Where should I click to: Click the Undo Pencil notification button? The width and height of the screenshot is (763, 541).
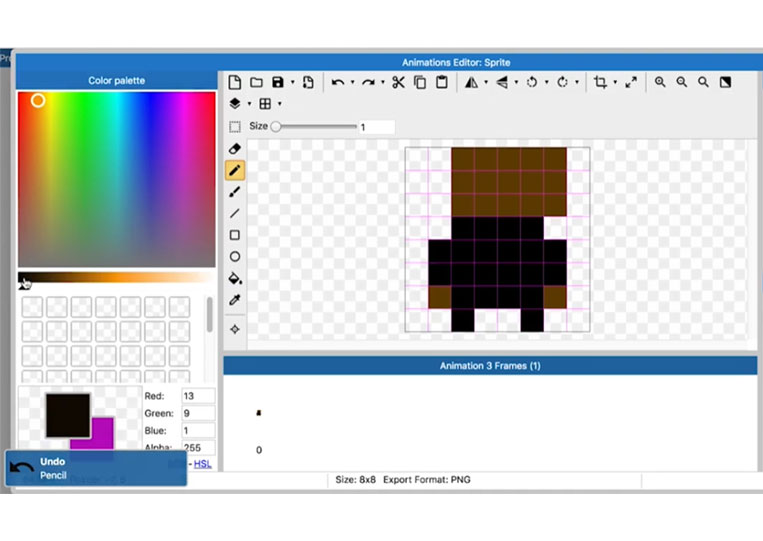click(x=96, y=468)
